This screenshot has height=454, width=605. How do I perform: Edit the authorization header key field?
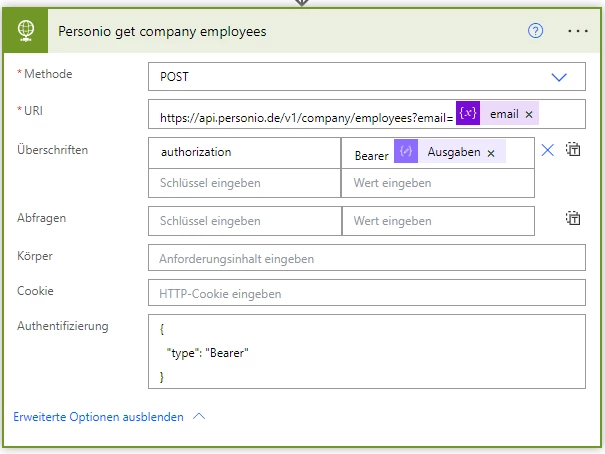tap(245, 152)
